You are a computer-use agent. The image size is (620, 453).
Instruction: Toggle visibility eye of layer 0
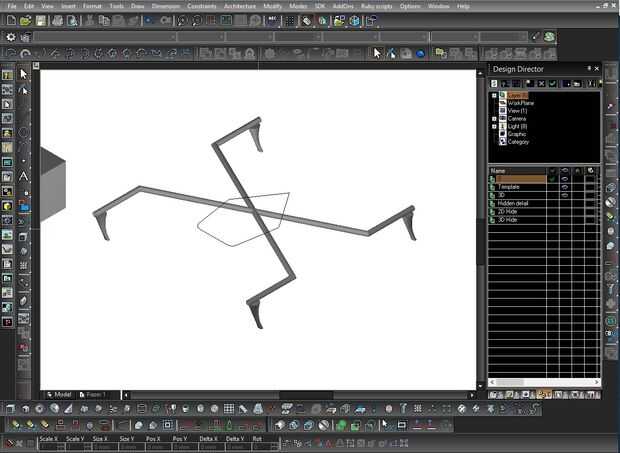coord(565,179)
